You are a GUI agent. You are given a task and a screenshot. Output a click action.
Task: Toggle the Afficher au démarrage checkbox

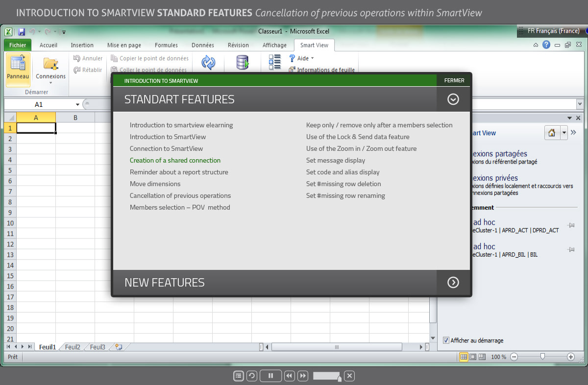[446, 340]
